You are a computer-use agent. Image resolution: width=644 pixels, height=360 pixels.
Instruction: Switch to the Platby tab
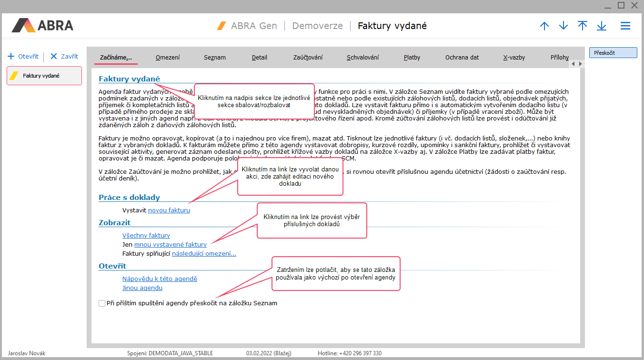pos(412,57)
